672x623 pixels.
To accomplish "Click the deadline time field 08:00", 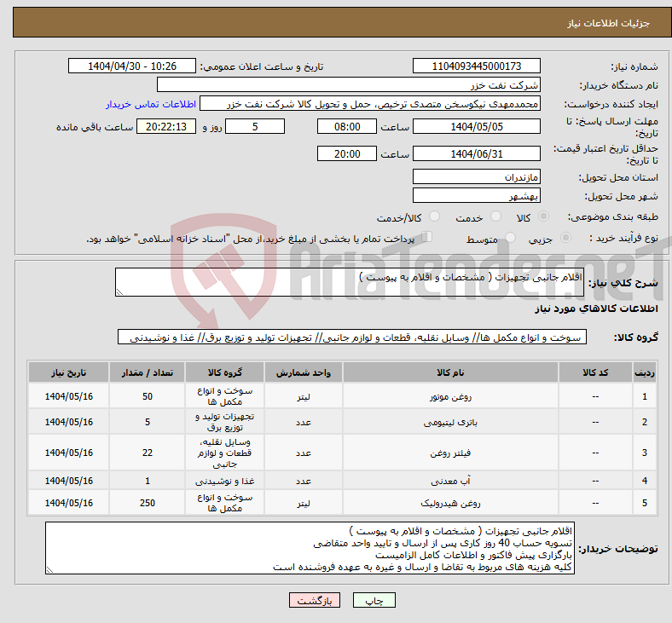I will click(x=347, y=126).
